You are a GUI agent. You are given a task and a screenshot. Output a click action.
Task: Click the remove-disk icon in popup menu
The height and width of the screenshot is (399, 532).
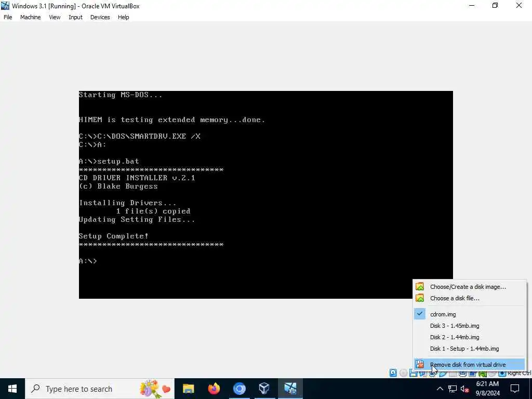(420, 364)
